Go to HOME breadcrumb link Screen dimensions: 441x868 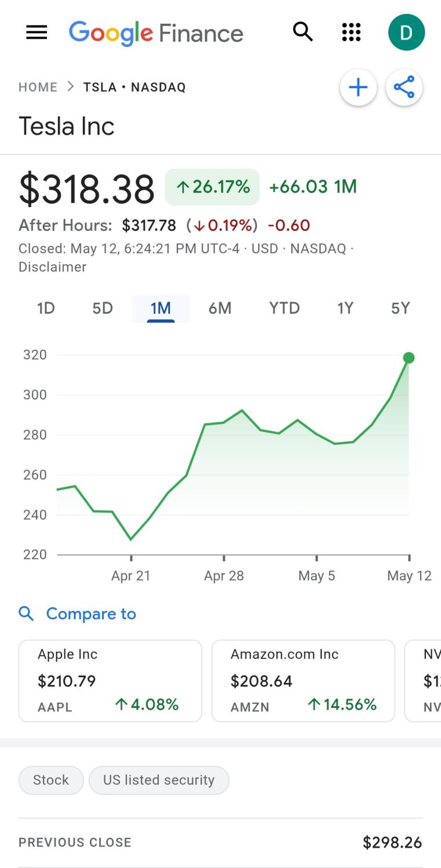[x=38, y=88]
